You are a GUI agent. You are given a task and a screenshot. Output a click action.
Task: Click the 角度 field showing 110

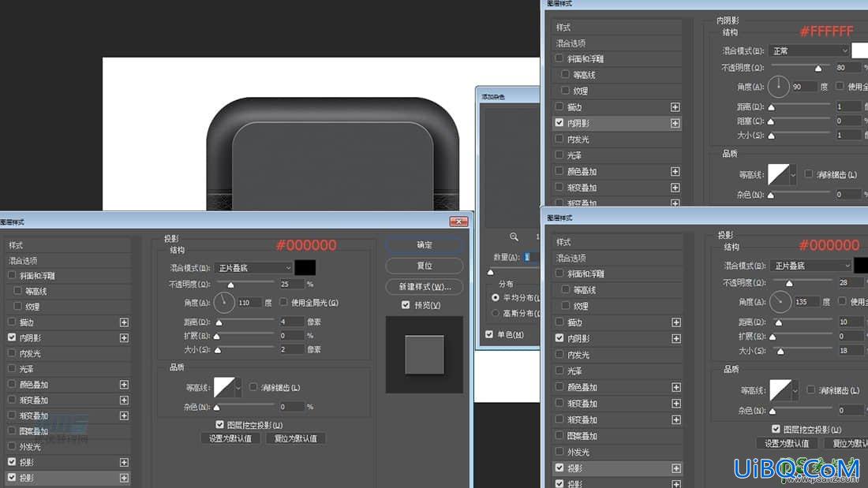(x=249, y=303)
